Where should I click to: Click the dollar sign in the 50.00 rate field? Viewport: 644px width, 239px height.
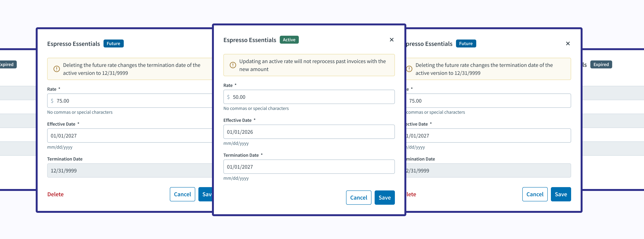(228, 97)
